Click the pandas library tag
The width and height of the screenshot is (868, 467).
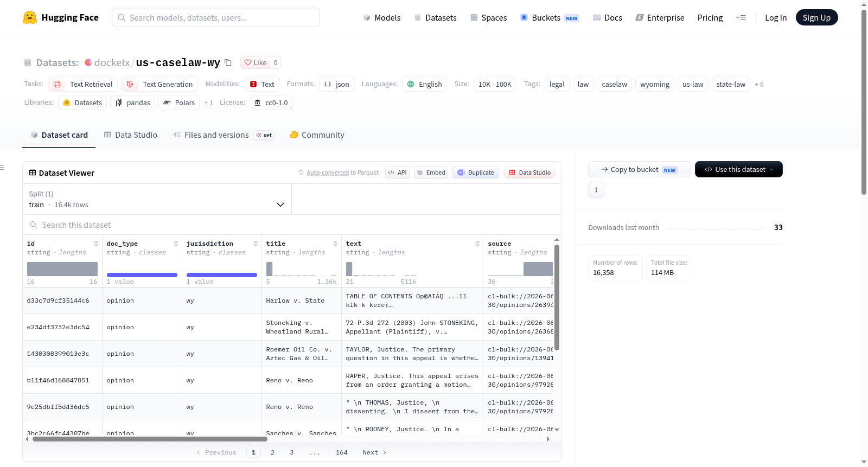[132, 103]
